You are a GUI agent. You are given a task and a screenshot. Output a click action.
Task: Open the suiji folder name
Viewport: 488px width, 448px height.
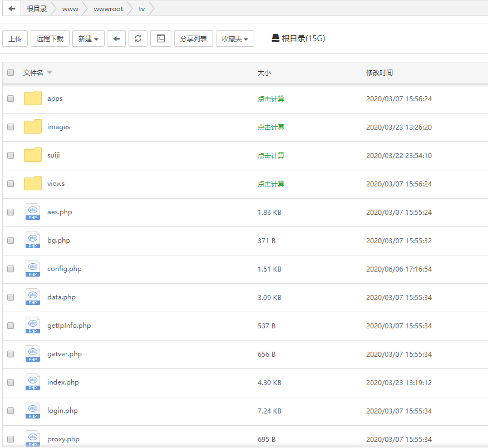tap(53, 155)
